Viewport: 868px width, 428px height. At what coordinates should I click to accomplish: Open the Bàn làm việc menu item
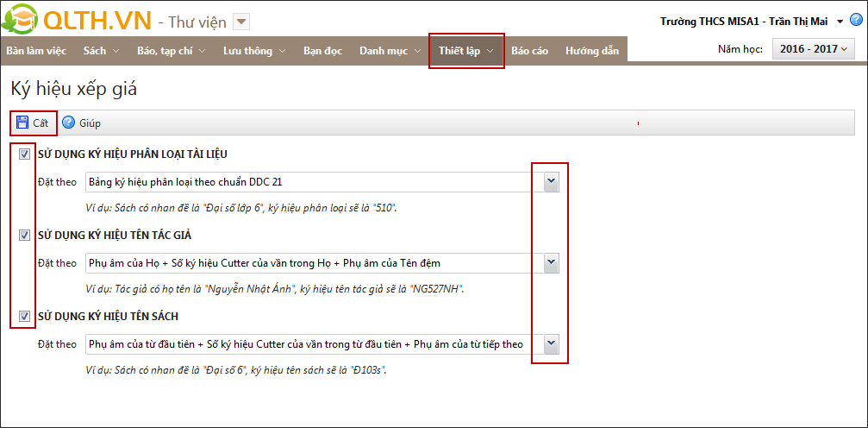36,51
